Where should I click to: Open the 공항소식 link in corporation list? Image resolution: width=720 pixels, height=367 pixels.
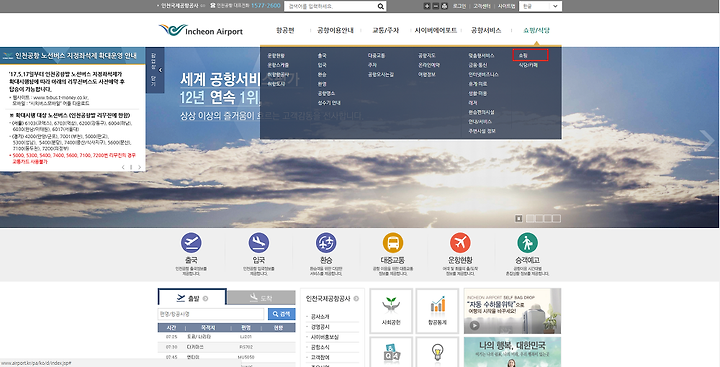click(x=320, y=347)
